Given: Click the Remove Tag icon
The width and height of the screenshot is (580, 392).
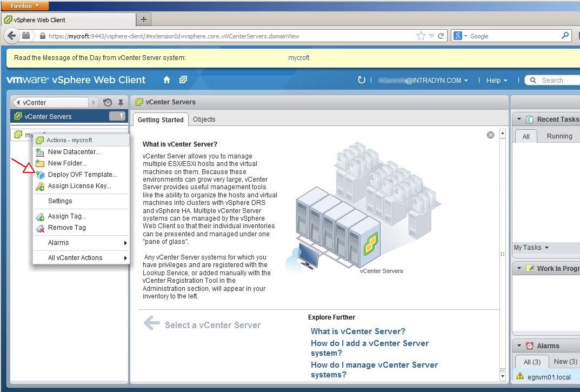Looking at the screenshot, I should 40,228.
